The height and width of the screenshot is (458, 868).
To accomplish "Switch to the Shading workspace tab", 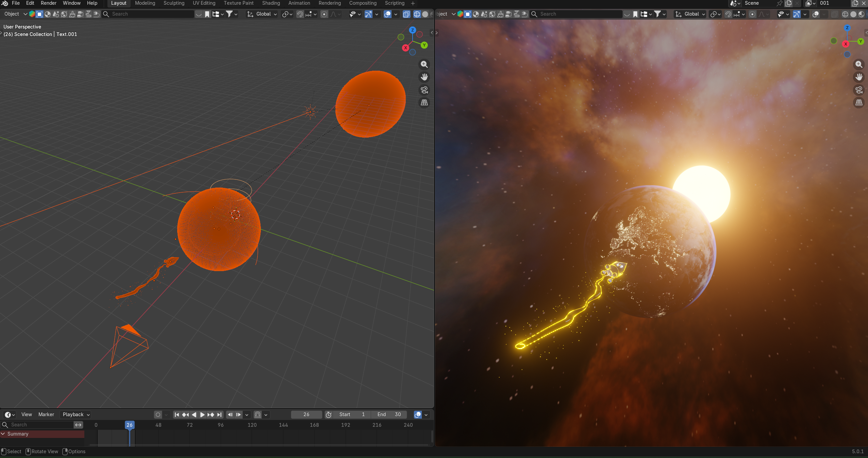I will pos(270,3).
